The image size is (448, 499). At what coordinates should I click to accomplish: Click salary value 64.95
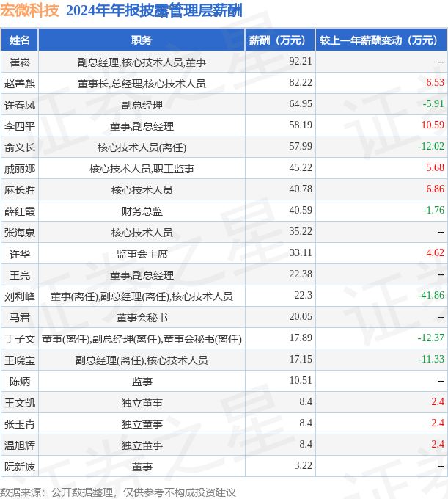coord(301,103)
